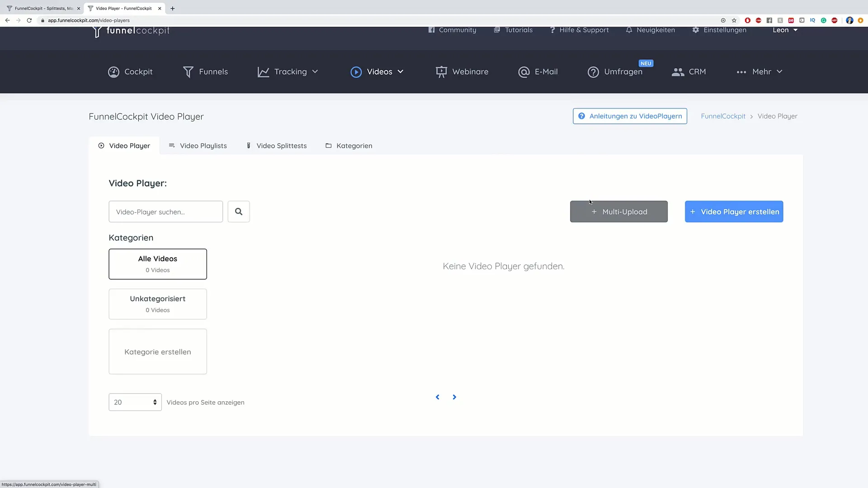Click the Funnels navigation icon
This screenshot has width=868, height=488.
click(188, 71)
